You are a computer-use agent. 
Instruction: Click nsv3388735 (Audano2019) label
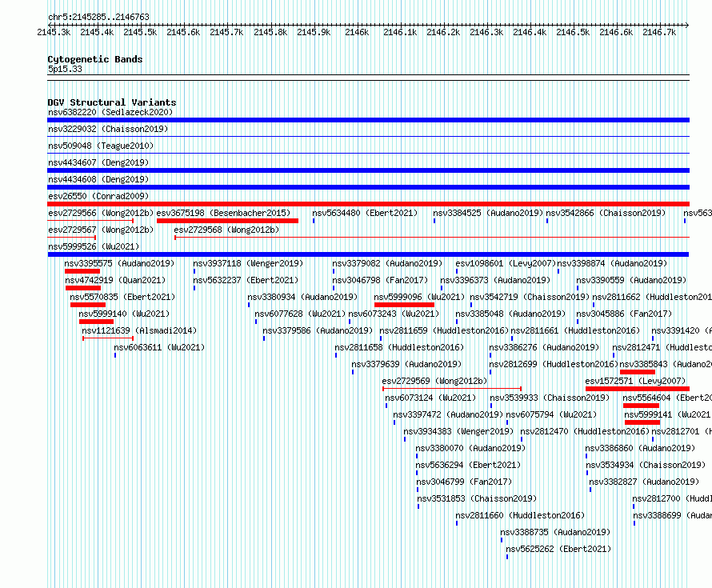pyautogui.click(x=556, y=532)
